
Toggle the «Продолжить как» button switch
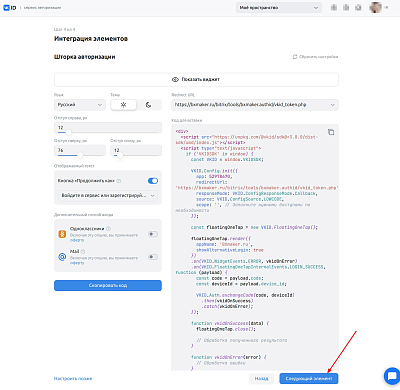(x=153, y=181)
